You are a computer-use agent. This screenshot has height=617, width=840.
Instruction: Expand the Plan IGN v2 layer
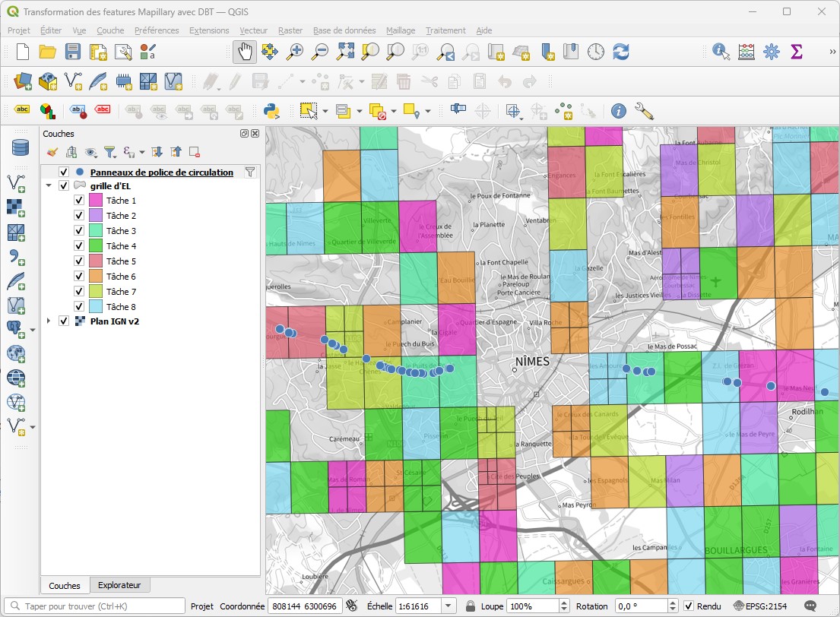pos(49,321)
